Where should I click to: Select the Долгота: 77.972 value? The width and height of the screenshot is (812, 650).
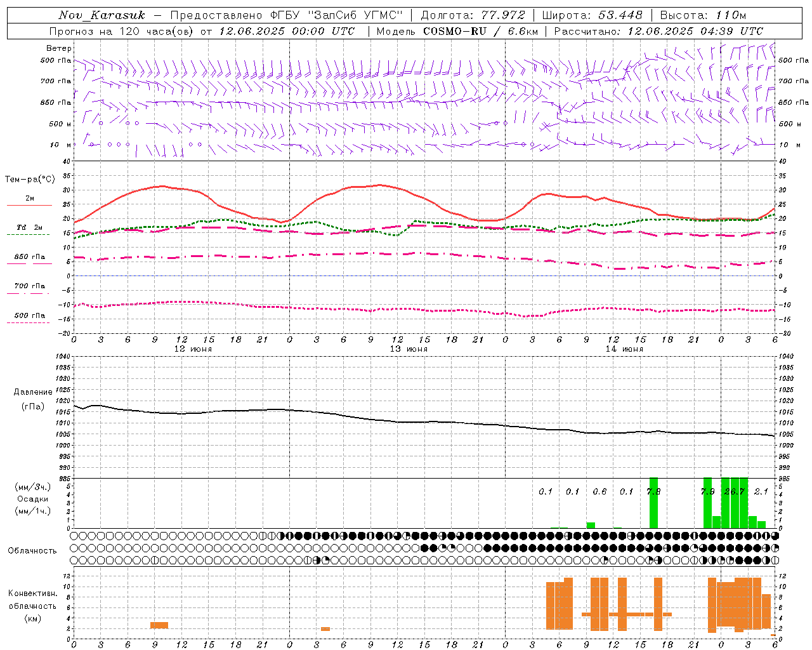473,15
